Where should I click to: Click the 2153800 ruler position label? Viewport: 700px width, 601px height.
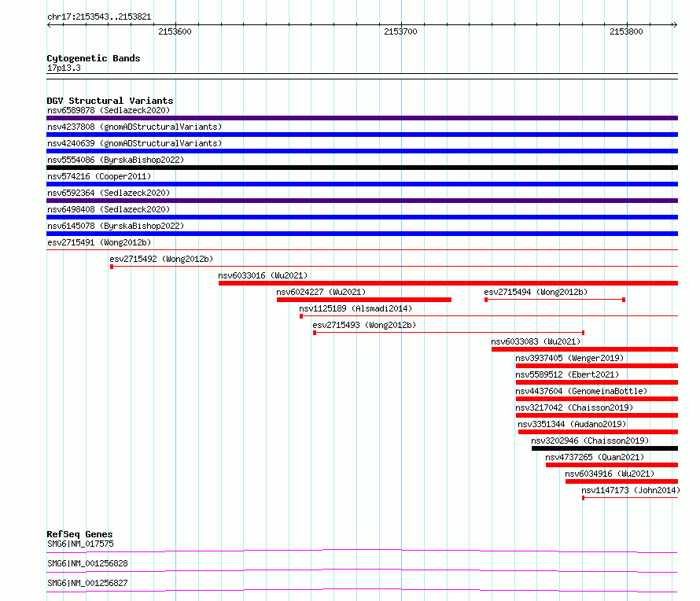coord(626,31)
